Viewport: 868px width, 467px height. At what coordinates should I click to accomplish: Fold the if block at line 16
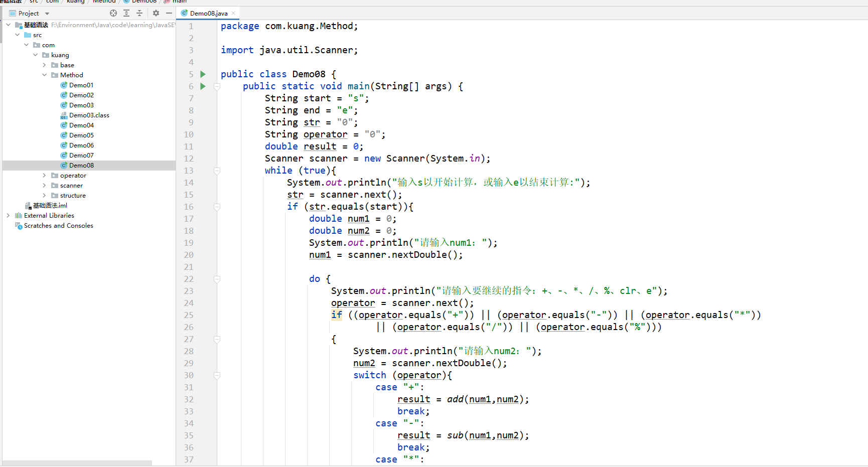tap(217, 207)
